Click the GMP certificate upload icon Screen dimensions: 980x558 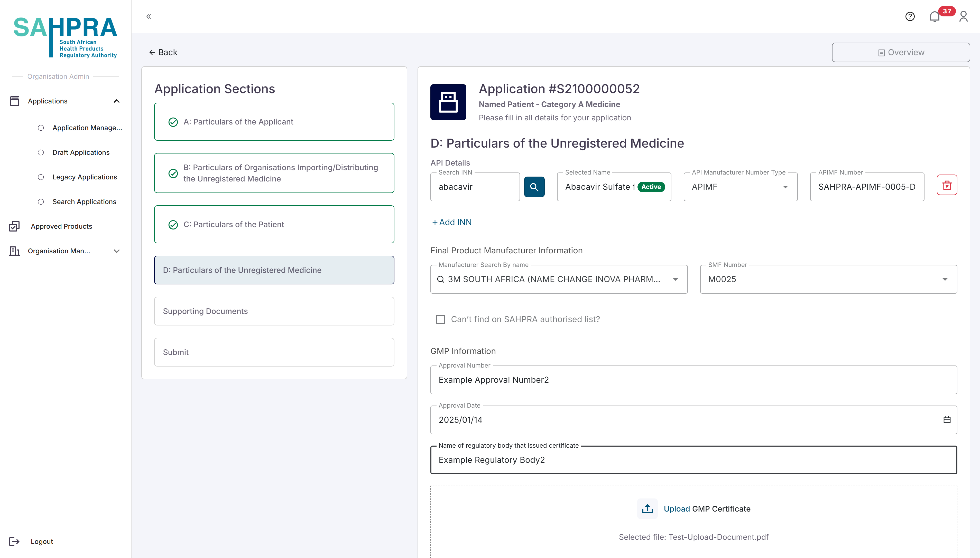click(x=647, y=508)
